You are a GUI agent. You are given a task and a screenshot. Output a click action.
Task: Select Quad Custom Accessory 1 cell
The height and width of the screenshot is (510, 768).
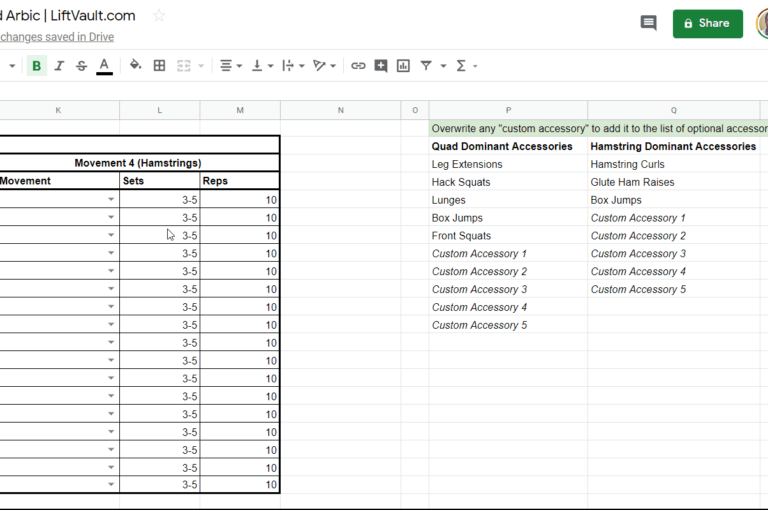pos(508,254)
